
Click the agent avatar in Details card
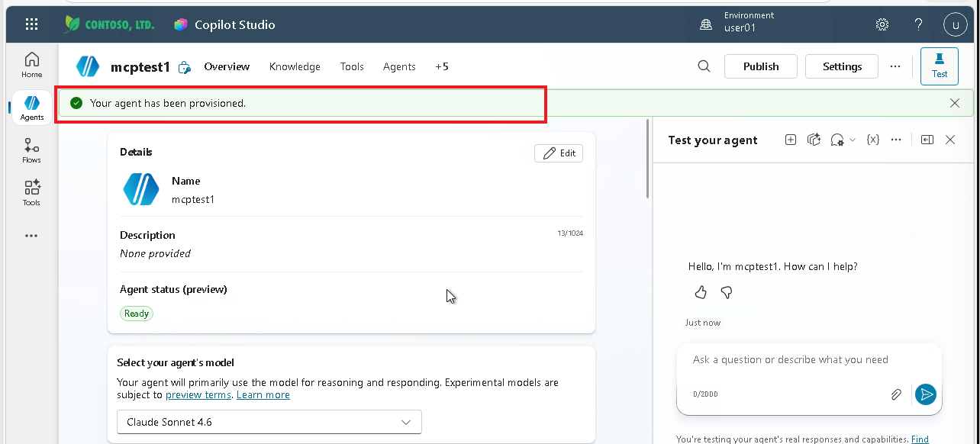point(141,190)
